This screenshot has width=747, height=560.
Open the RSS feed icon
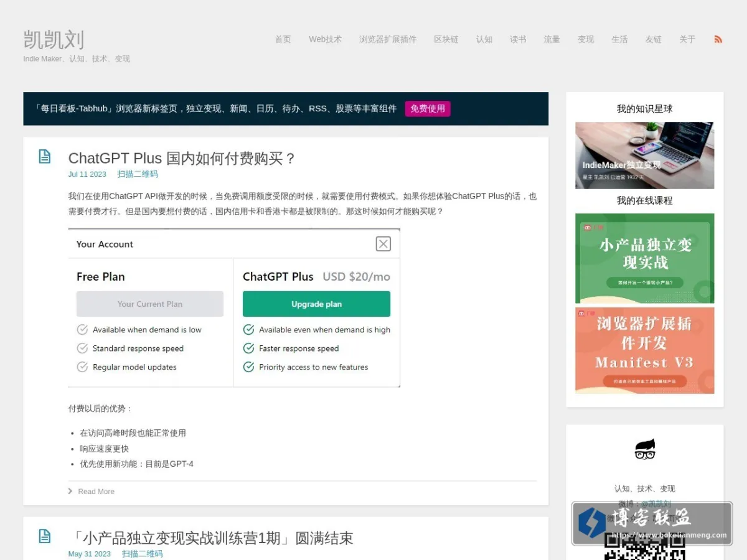pos(718,39)
